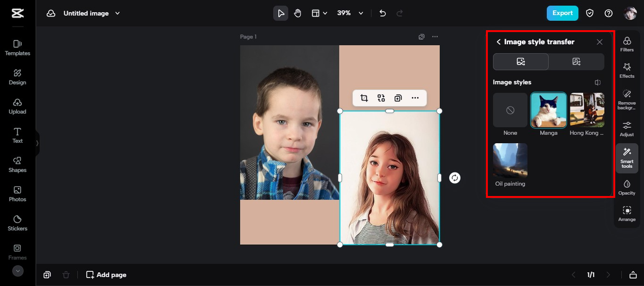Open the Upload panel

[18, 106]
